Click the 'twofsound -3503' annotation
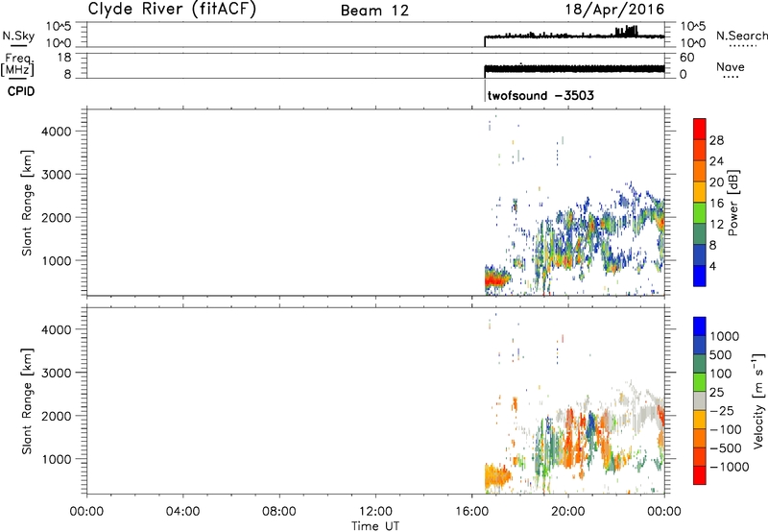The image size is (768, 532). 540,95
